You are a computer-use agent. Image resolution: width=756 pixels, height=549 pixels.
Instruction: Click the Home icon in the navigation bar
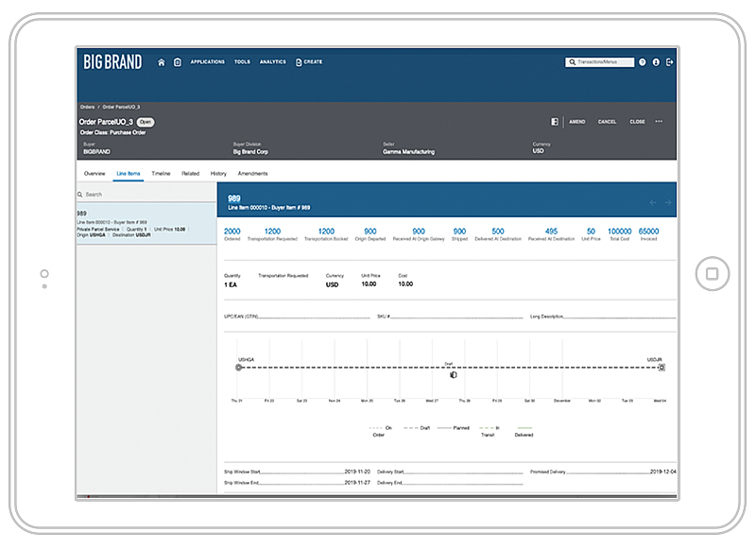pyautogui.click(x=161, y=60)
